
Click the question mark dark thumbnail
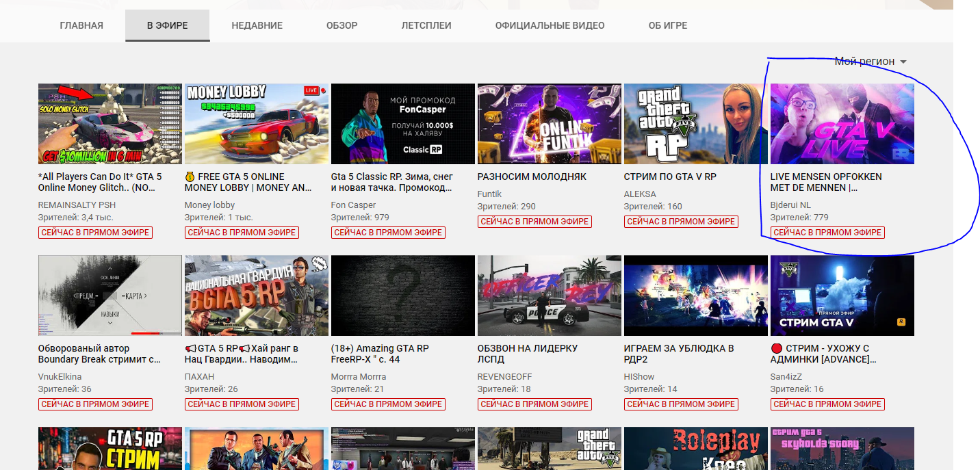(402, 296)
